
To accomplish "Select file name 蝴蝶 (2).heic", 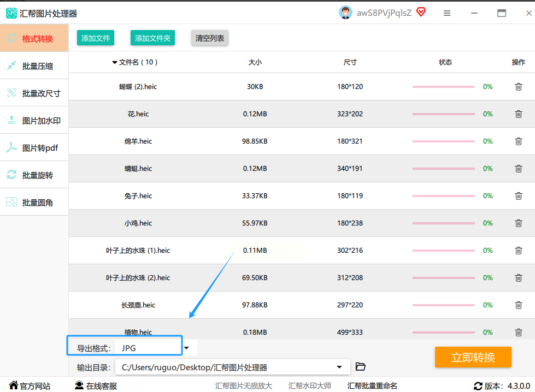I will (x=138, y=87).
